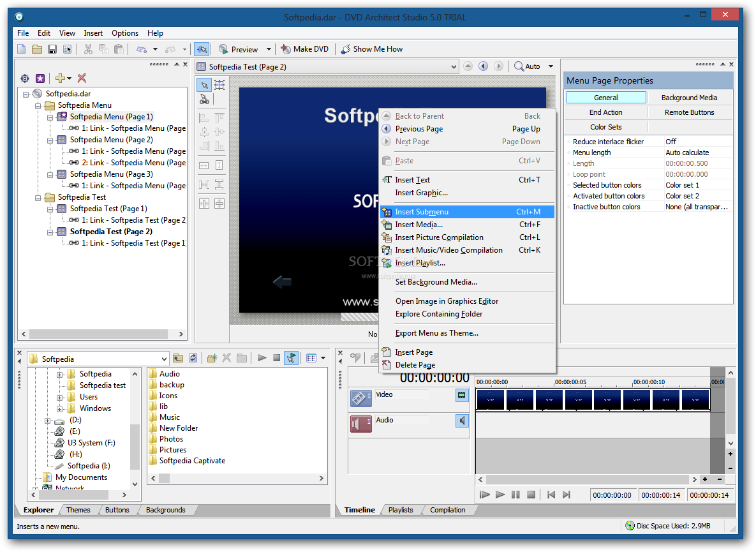Switch to the Compilation tab
The height and width of the screenshot is (552, 756).
447,510
